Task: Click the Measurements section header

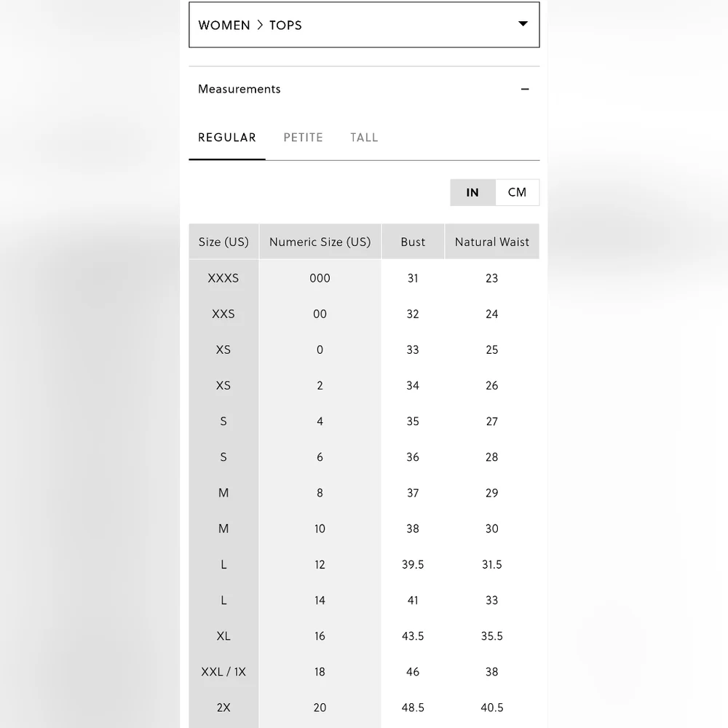Action: click(364, 89)
